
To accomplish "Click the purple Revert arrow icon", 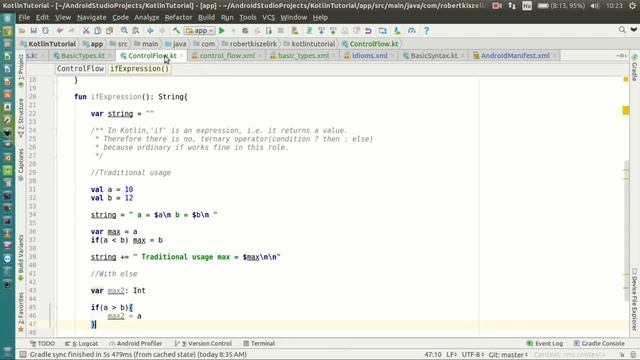I will (368, 31).
